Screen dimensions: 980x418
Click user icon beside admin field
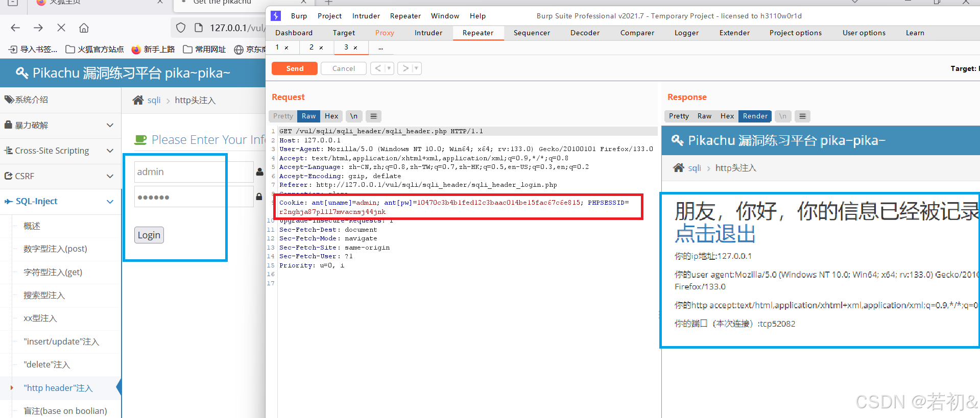(259, 172)
